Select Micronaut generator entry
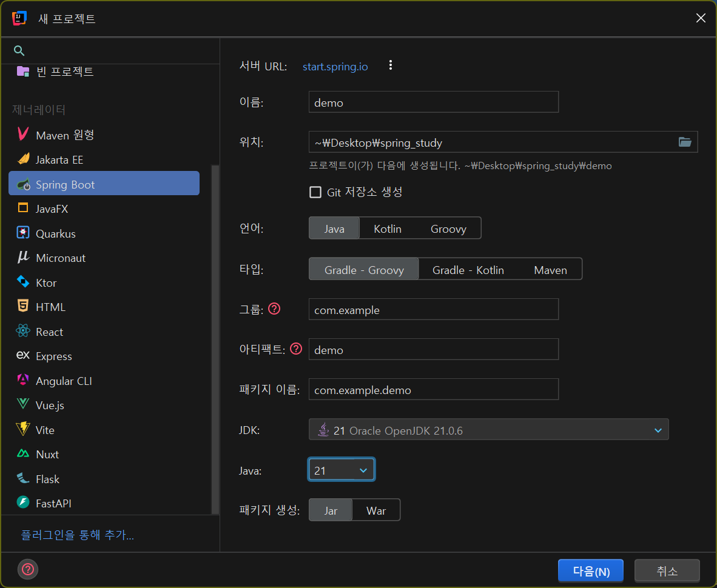This screenshot has width=717, height=588. point(104,258)
